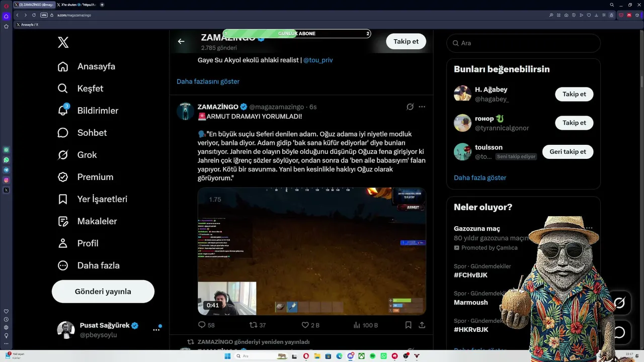This screenshot has height=362, width=644.
Task: Open the Anasayfa / X bookmark
Action: point(27,25)
